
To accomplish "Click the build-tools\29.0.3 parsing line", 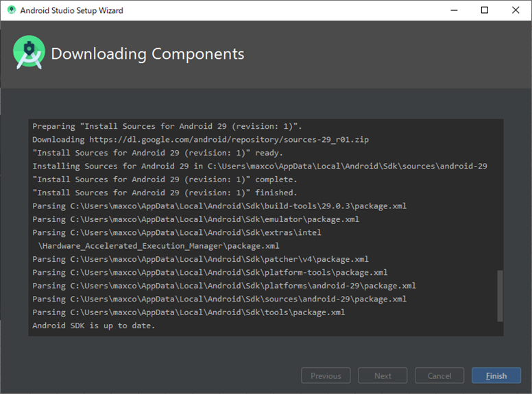I will pyautogui.click(x=219, y=206).
